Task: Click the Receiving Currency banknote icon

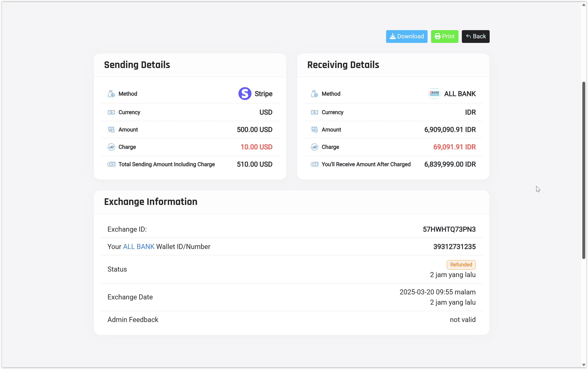Action: point(314,112)
